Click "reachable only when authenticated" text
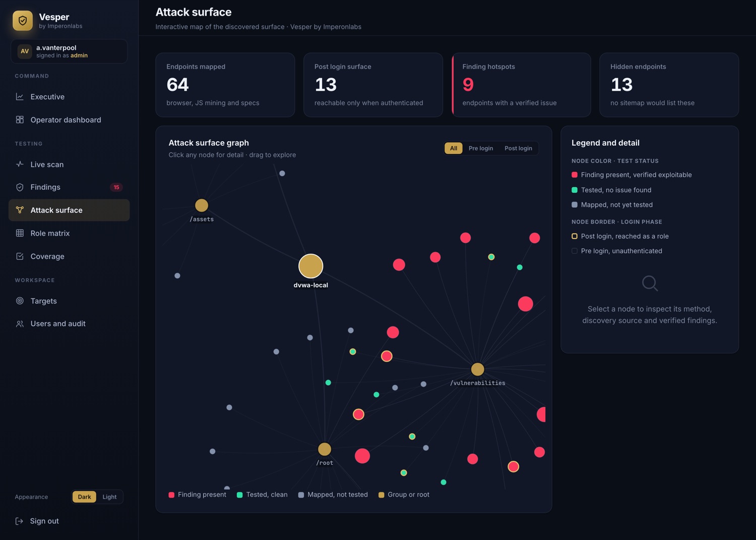756x540 pixels. [368, 103]
